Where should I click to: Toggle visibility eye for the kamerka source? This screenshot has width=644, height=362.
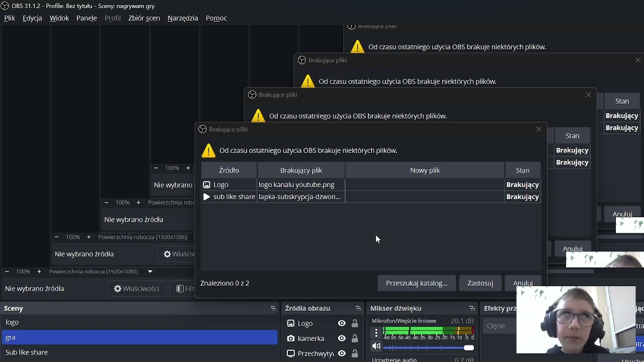click(x=342, y=338)
